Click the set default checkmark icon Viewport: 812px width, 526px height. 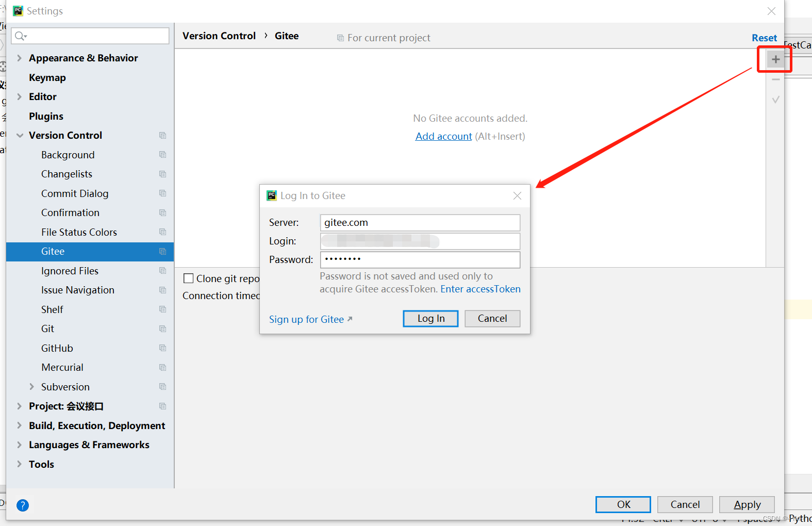775,100
